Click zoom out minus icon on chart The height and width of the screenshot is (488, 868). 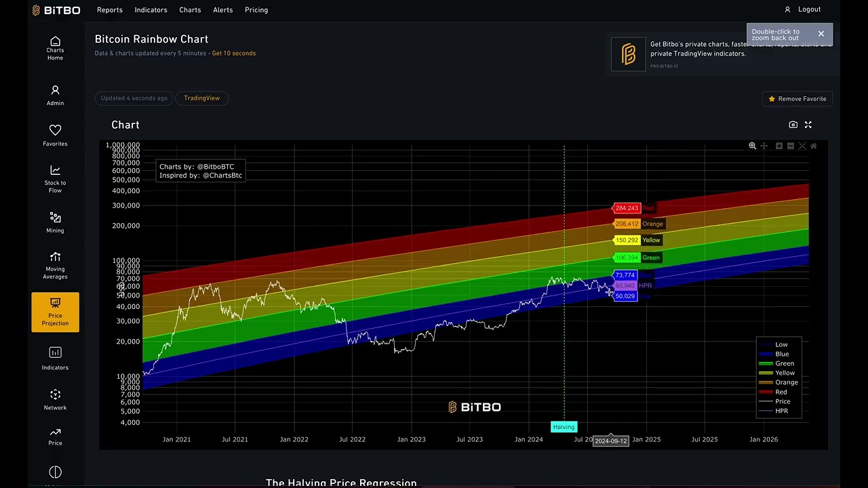[791, 146]
